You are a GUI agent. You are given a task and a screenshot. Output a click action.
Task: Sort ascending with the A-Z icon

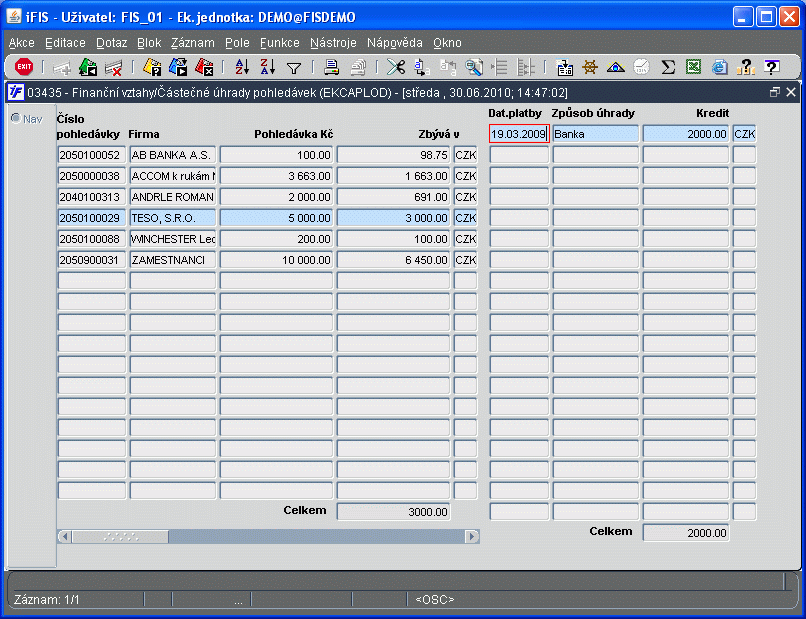click(242, 67)
